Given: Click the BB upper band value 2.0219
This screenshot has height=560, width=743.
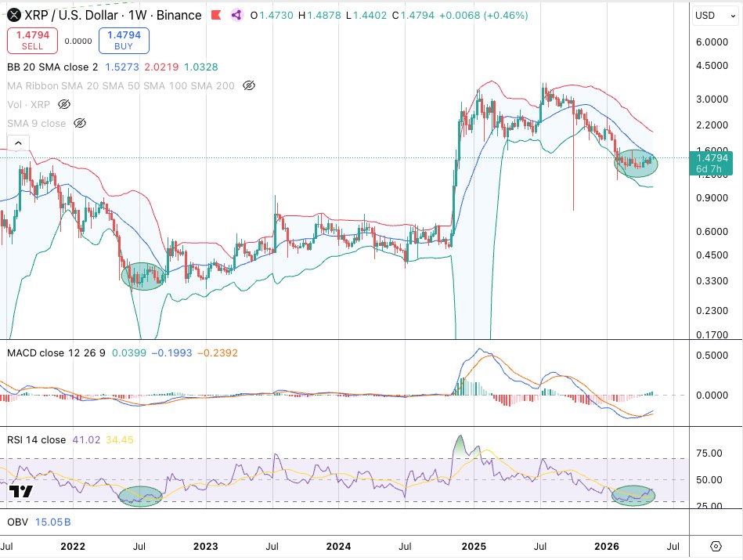Looking at the screenshot, I should pyautogui.click(x=161, y=67).
